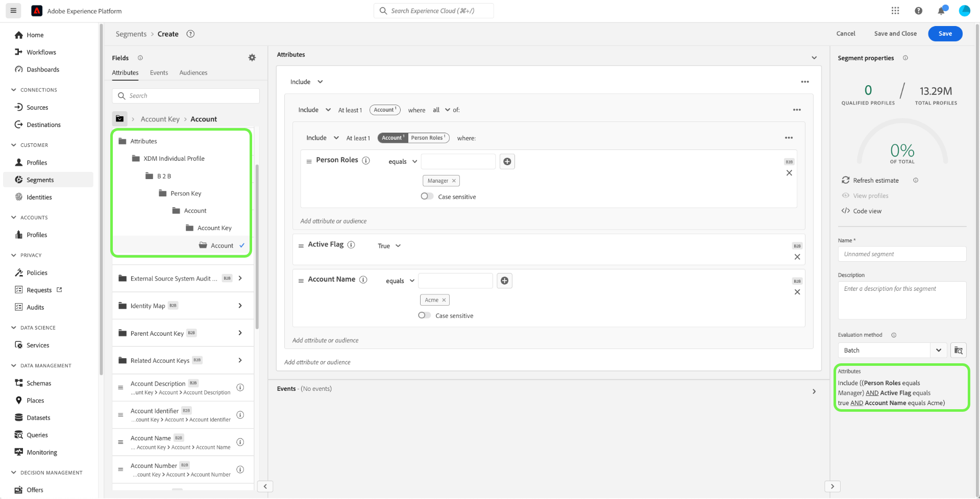Screen dimensions: 980x499
Task: Add value with plus button for Person Roles
Action: [x=507, y=161]
